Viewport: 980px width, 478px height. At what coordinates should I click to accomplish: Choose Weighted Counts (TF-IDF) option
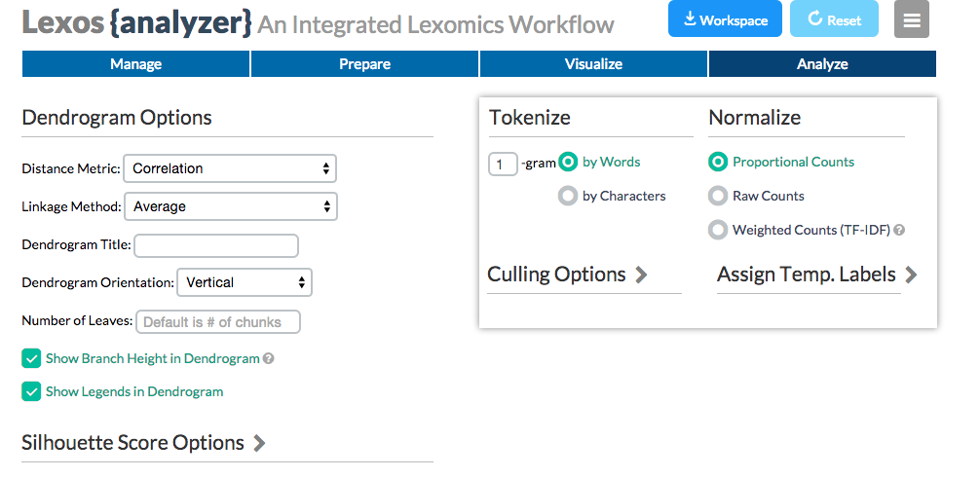point(718,230)
